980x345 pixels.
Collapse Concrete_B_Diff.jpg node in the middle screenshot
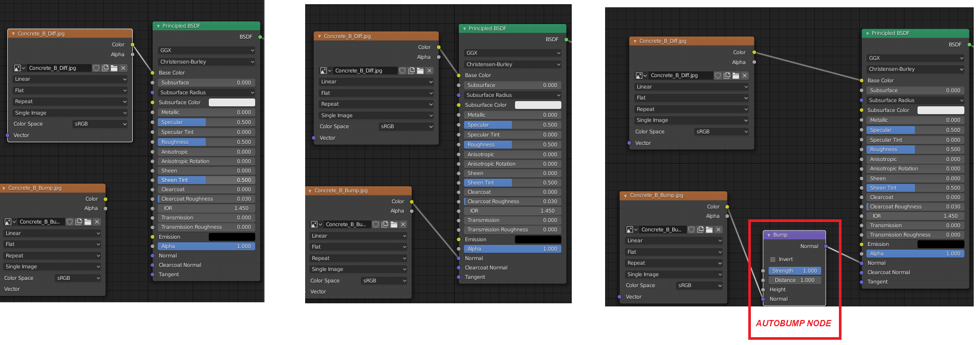(319, 36)
